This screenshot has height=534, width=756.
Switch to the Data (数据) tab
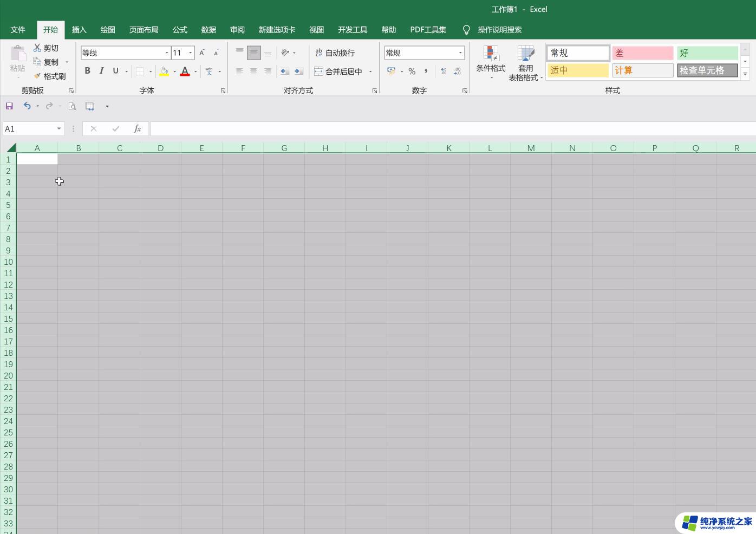tap(208, 30)
